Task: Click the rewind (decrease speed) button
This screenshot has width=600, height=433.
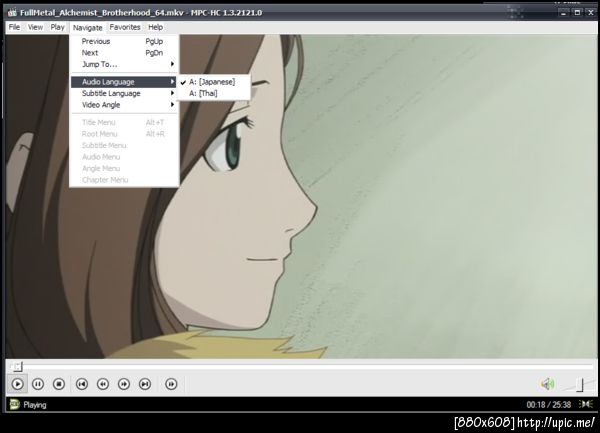Action: (x=103, y=384)
